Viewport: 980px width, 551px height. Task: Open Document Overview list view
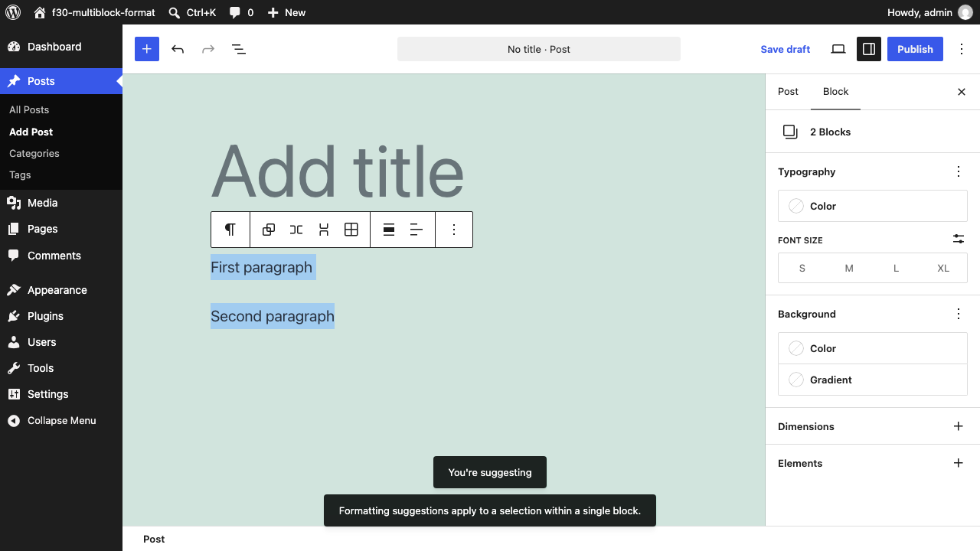click(x=239, y=49)
